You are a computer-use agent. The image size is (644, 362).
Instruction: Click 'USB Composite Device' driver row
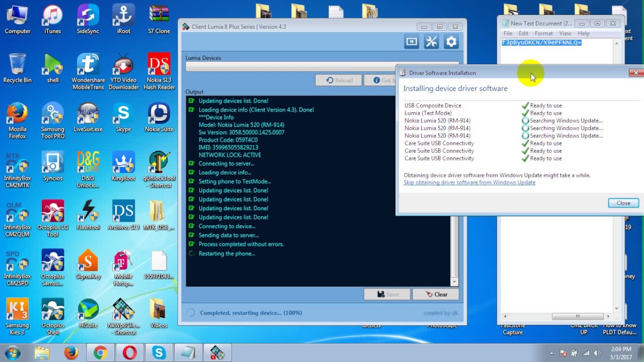pos(433,106)
